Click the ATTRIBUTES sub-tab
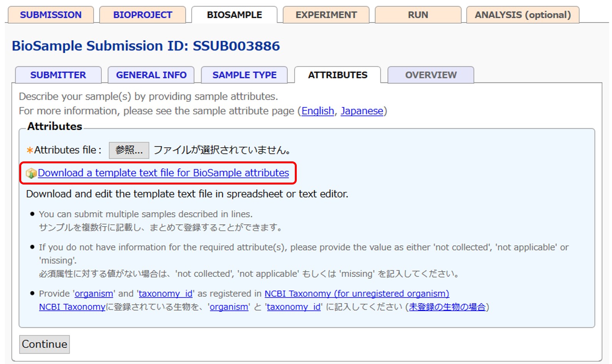612x364 pixels. pyautogui.click(x=338, y=75)
